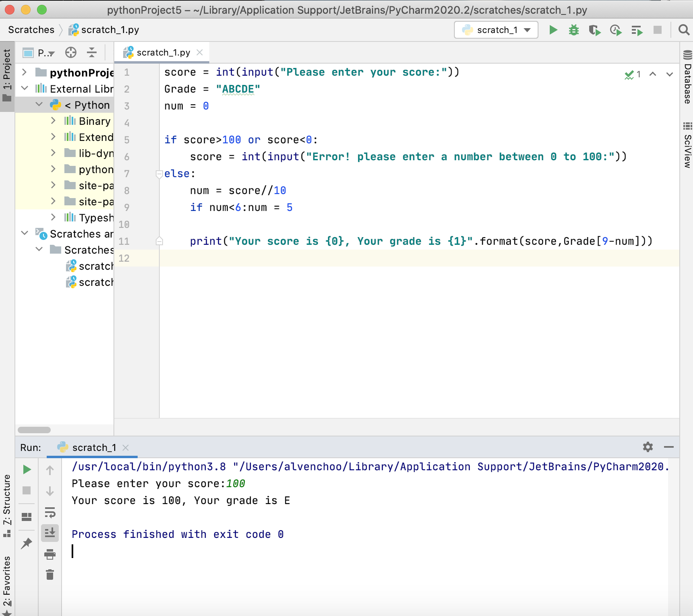Toggle fold end marker on line 11
This screenshot has width=693, height=616.
click(159, 241)
